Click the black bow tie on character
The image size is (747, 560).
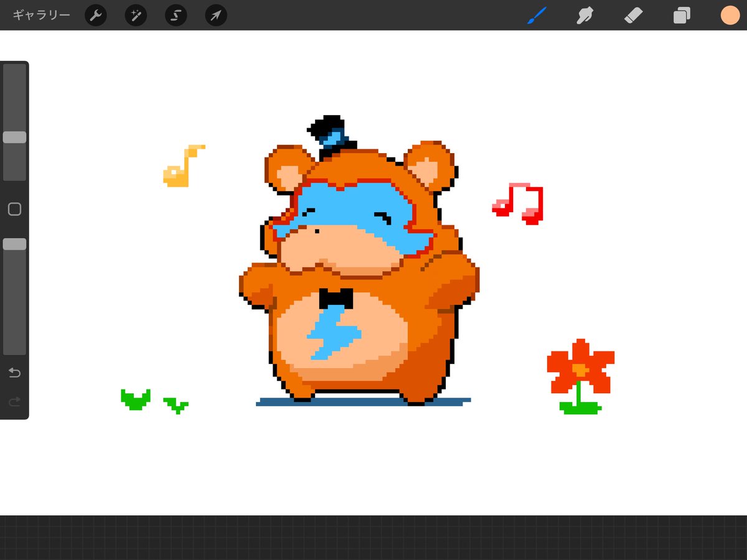pos(336,299)
